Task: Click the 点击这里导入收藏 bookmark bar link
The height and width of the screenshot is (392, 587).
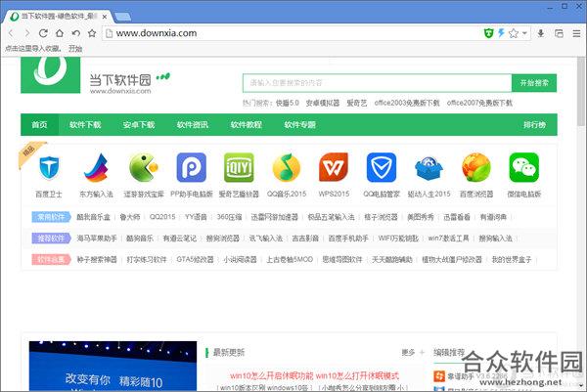Action: (33, 48)
